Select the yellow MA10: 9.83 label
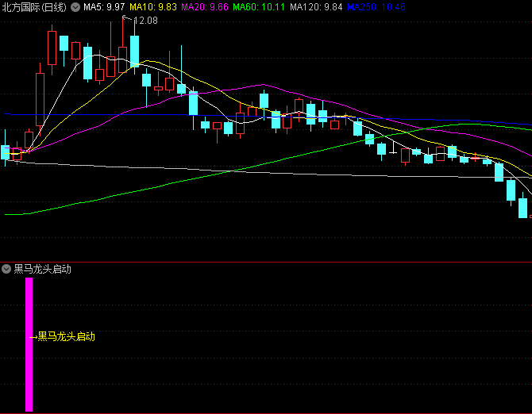Screen dimensions: 532x414 153,7
